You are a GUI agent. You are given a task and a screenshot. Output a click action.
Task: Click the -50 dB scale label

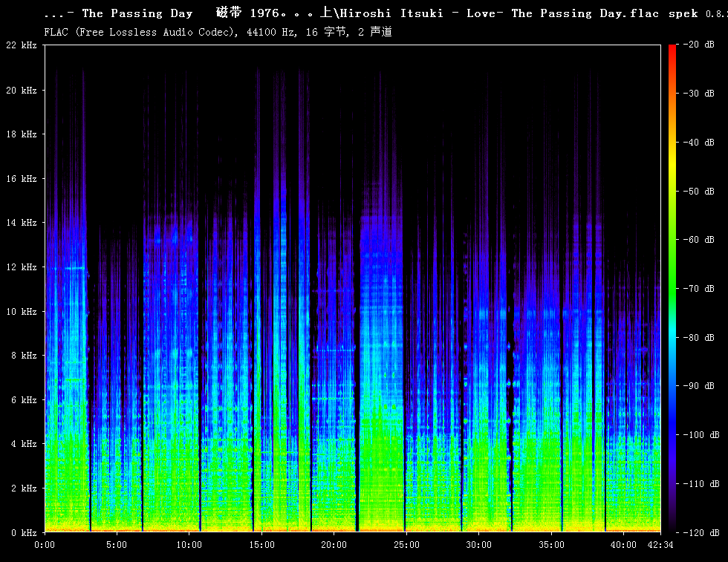pyautogui.click(x=699, y=192)
